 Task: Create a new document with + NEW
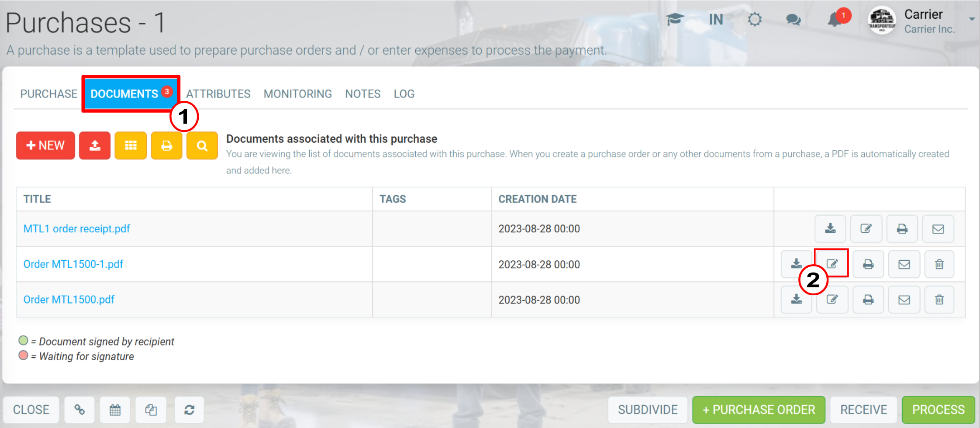click(x=45, y=145)
